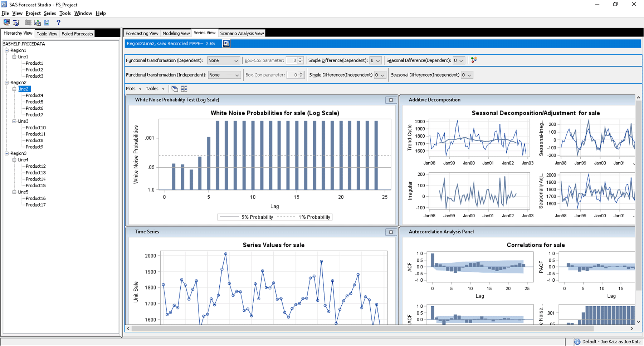Close the Time Series panel
644x346 pixels.
[391, 232]
